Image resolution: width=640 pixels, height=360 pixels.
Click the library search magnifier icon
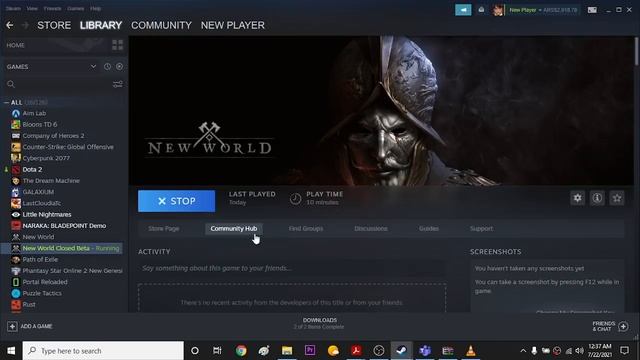point(11,84)
